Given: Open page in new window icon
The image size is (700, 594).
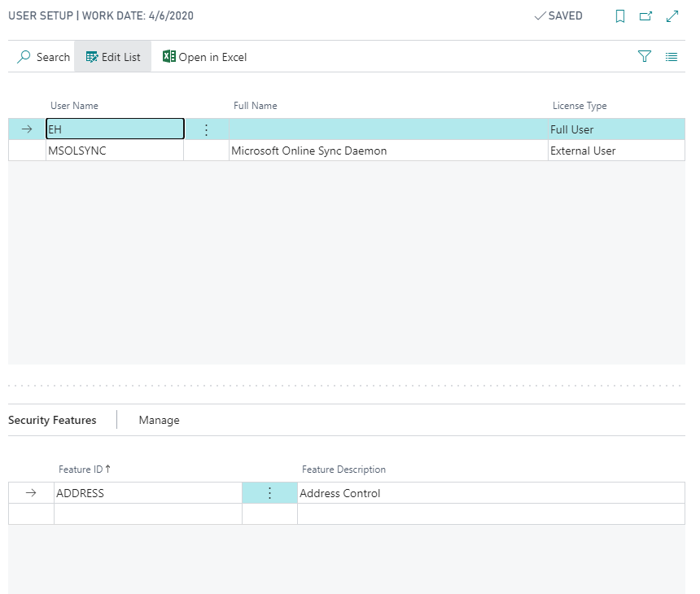Looking at the screenshot, I should (645, 16).
